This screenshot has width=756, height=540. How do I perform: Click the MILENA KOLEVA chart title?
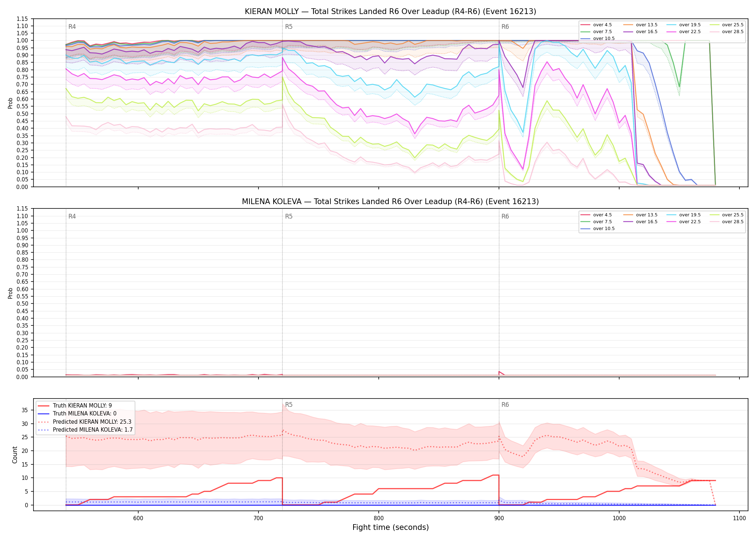coord(390,202)
